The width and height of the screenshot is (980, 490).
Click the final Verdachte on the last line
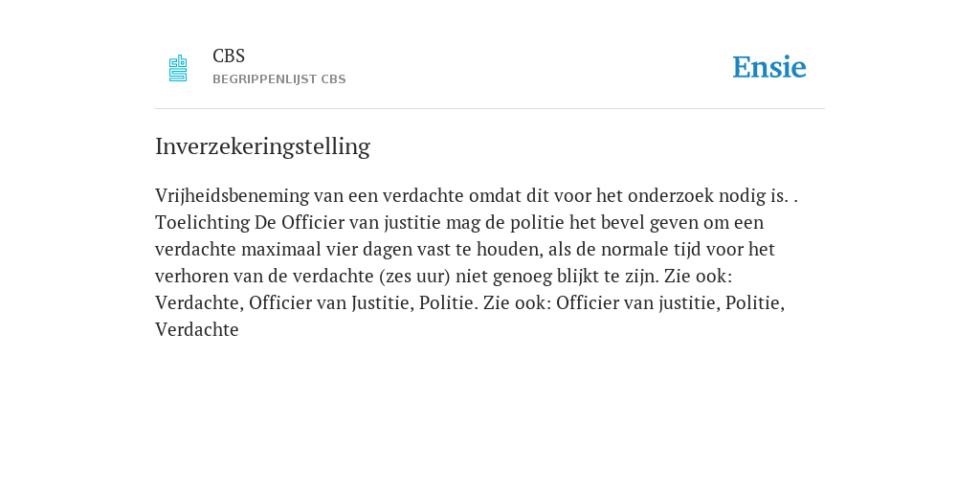click(197, 330)
